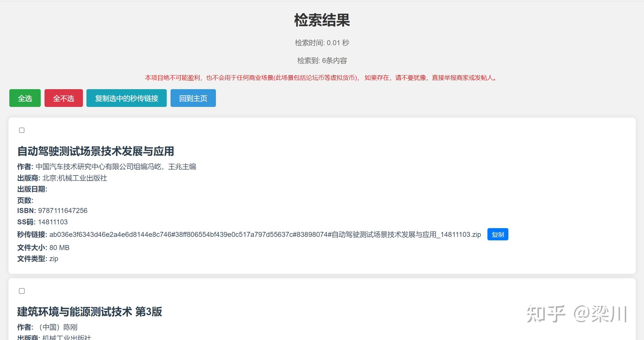Screen dimensions: 644x340
Task: Click the 全选 button to select all results
Action: point(25,98)
